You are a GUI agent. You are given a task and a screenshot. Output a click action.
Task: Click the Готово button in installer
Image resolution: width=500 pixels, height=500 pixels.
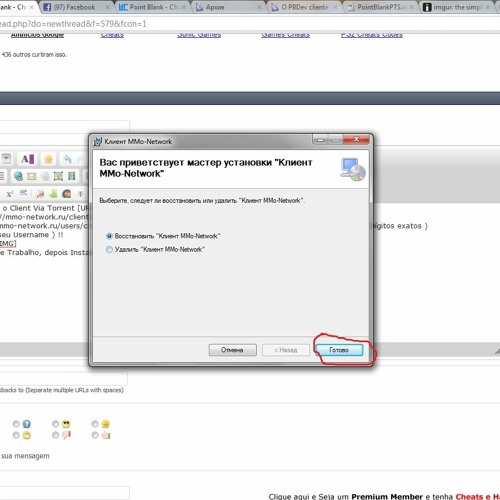339,350
